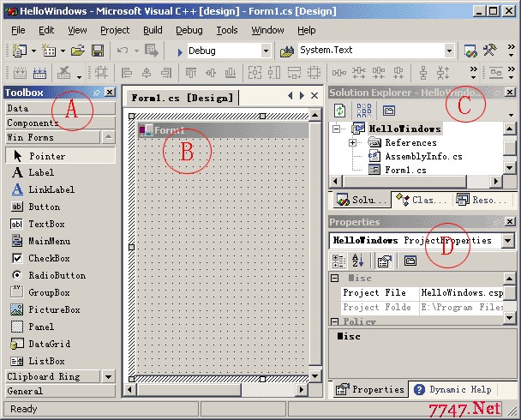Click the Project File property value field
Image resolution: width=521 pixels, height=420 pixels.
click(x=462, y=293)
